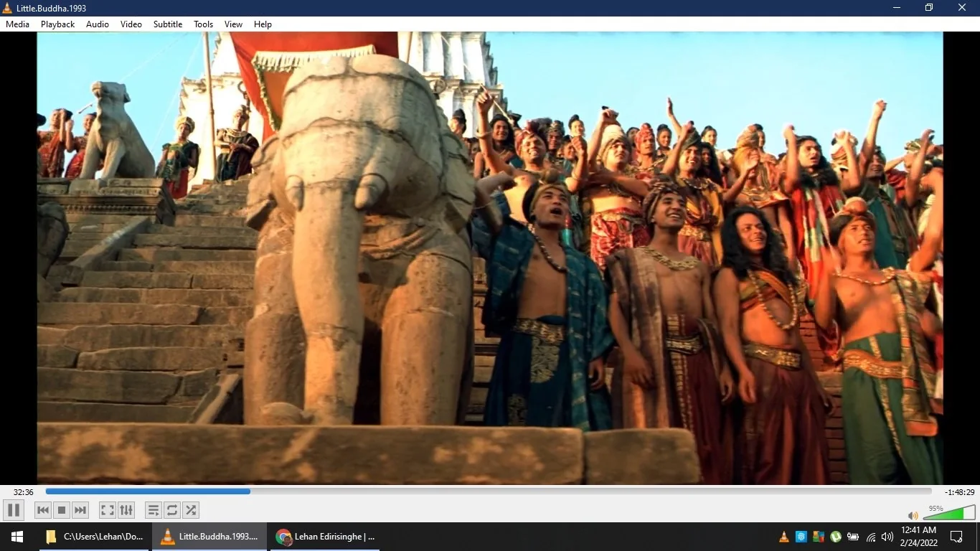980x551 pixels.
Task: Toggle the playlist view
Action: coord(154,510)
